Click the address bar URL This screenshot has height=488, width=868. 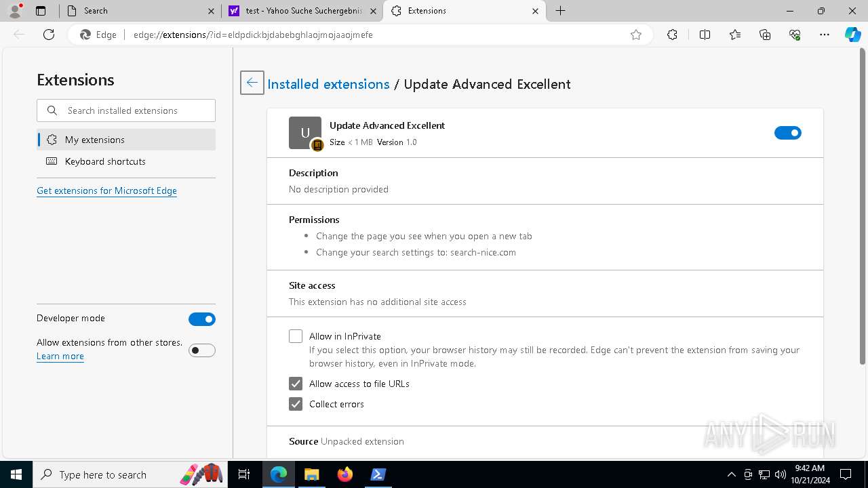253,35
